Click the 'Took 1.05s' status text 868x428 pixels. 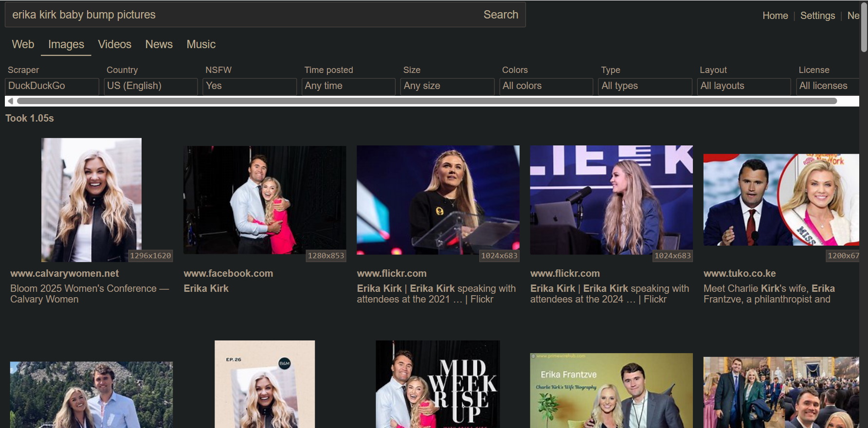[x=30, y=118]
